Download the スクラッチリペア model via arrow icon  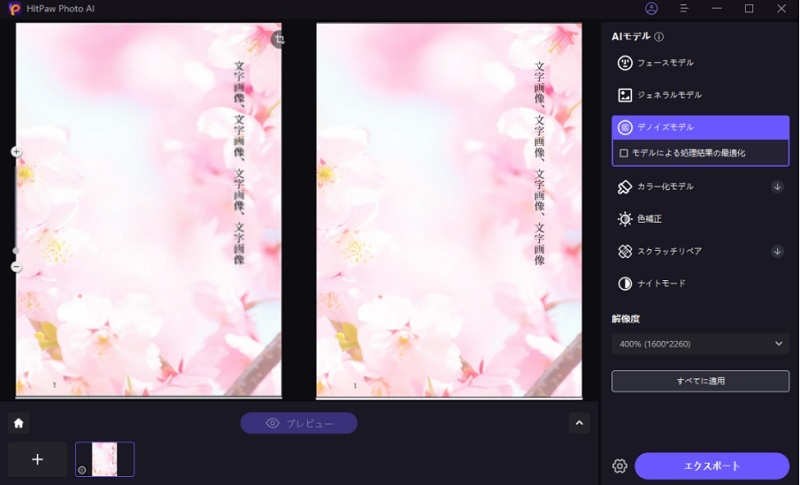click(777, 251)
